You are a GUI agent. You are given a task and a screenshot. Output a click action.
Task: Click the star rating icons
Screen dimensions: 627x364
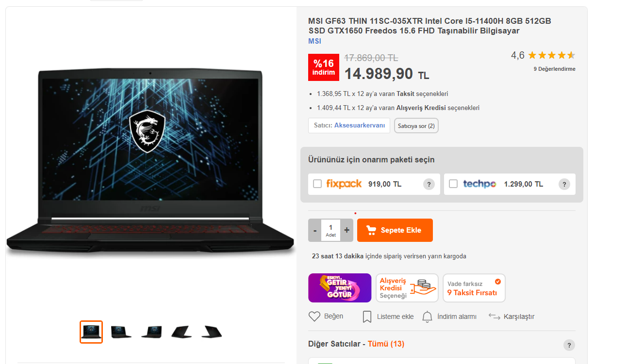(x=551, y=55)
